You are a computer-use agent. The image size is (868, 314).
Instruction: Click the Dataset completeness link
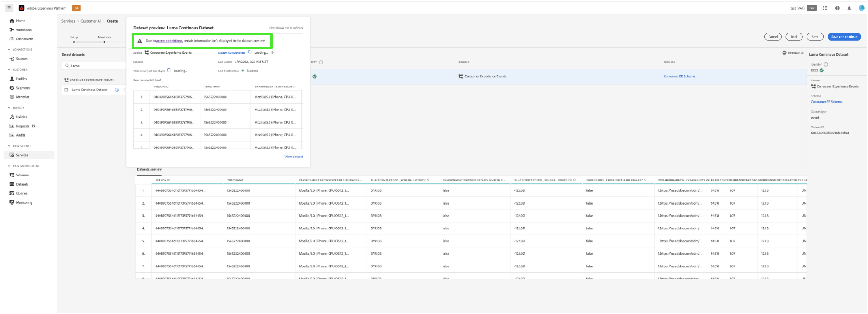tap(231, 53)
